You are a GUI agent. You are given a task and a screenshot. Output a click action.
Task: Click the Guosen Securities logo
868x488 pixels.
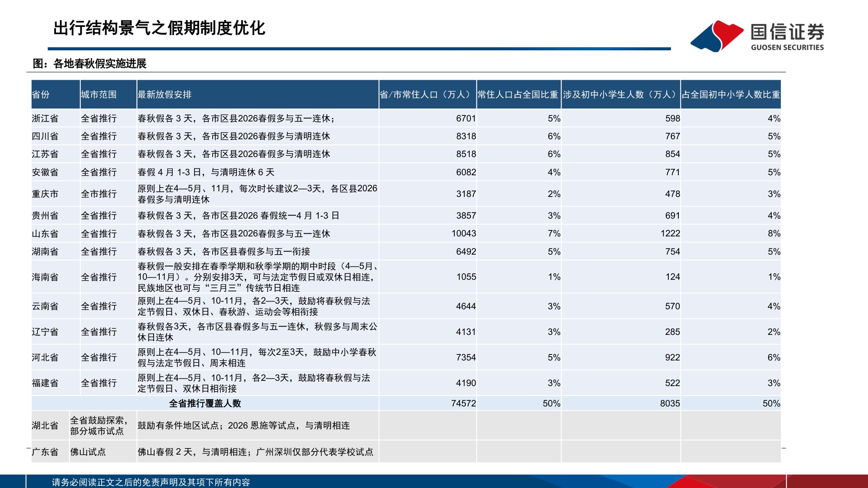tap(757, 36)
